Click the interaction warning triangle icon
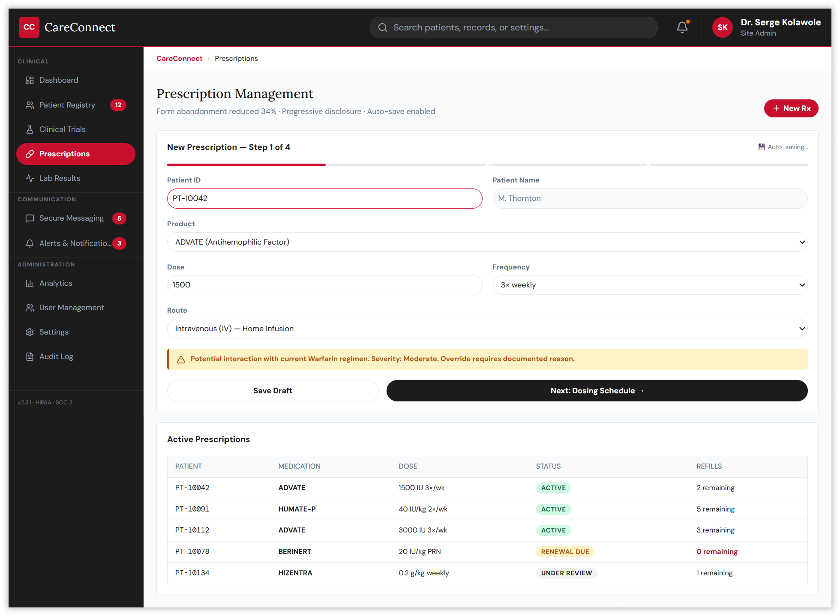 (181, 359)
